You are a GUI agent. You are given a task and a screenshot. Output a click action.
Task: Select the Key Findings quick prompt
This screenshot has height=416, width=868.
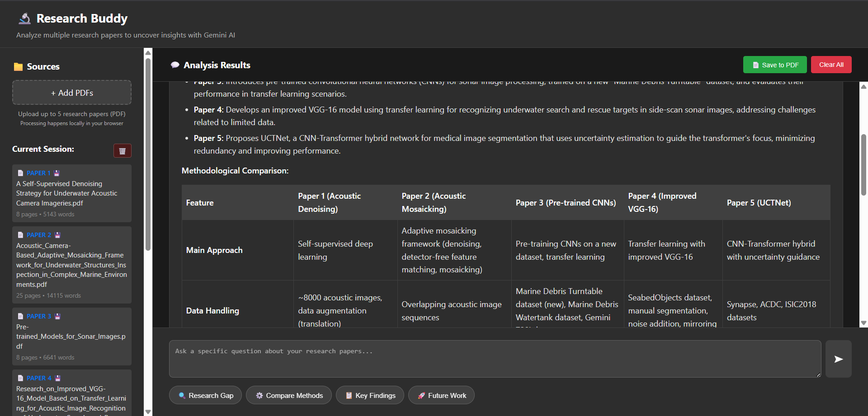point(370,395)
